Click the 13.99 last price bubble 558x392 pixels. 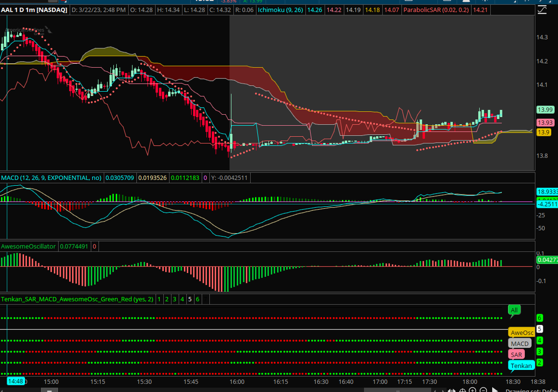[x=545, y=110]
